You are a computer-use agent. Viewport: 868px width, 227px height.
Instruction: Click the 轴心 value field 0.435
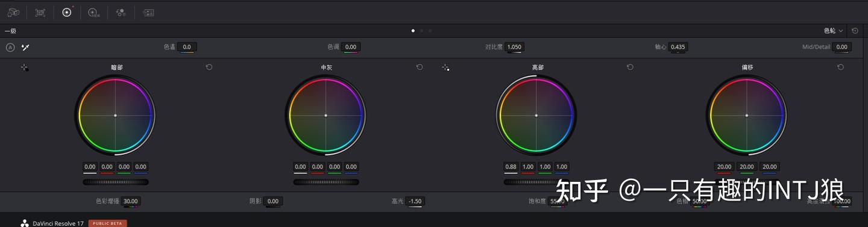pos(678,47)
